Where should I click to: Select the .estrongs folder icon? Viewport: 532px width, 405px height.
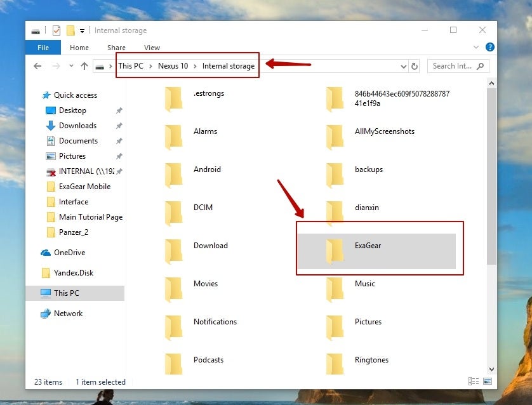[174, 99]
